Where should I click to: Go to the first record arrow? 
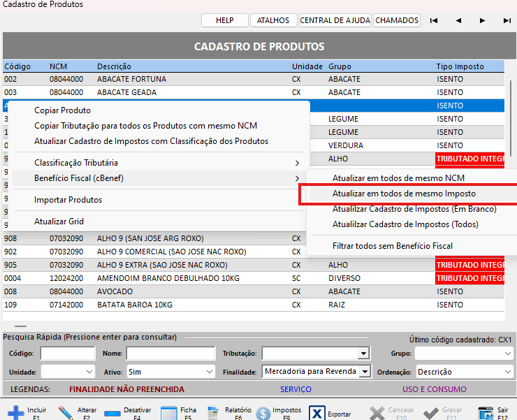click(434, 20)
